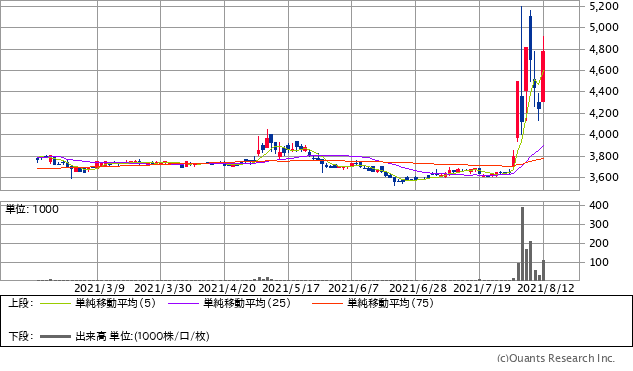
Task: Click the orange 75-day average legend line
Action: 327,304
